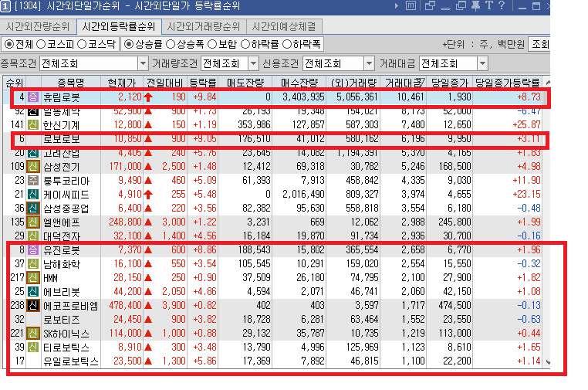Click the 신 badge beside 남해화학
This screenshot has width=588, height=390.
pos(33,263)
